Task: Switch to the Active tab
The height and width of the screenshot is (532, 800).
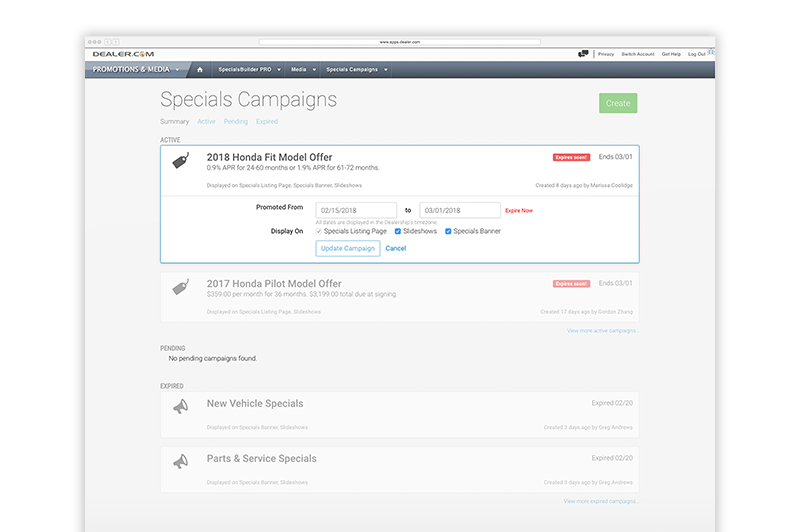Action: [x=206, y=121]
